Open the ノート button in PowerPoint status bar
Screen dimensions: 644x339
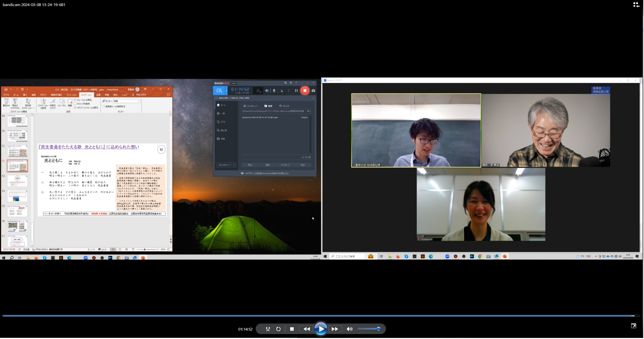91,249
